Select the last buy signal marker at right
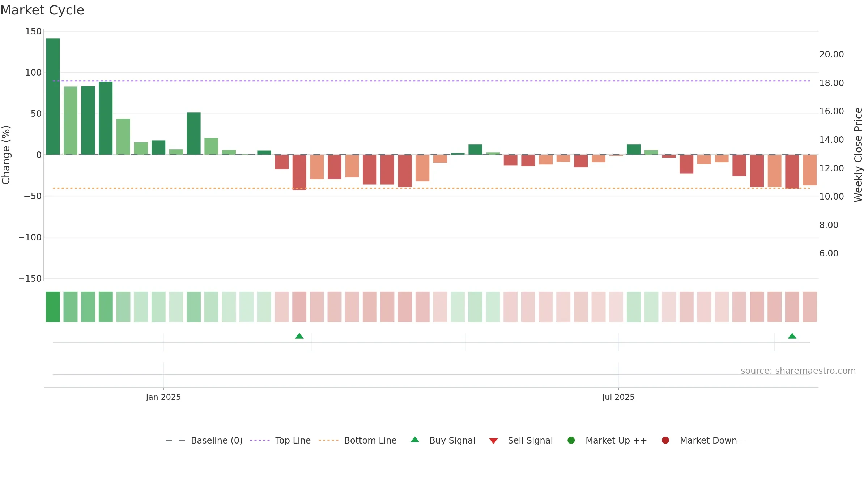868x488 pixels. (792, 336)
